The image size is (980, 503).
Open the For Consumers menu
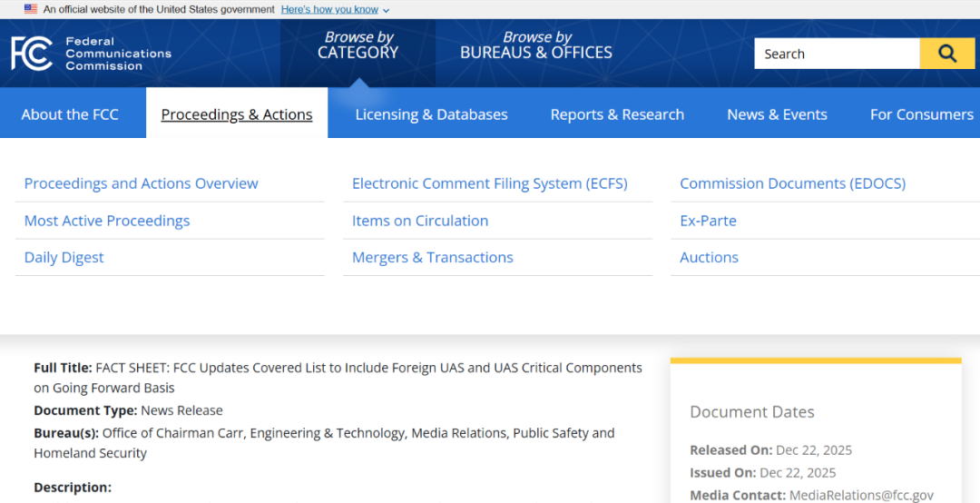(x=921, y=114)
